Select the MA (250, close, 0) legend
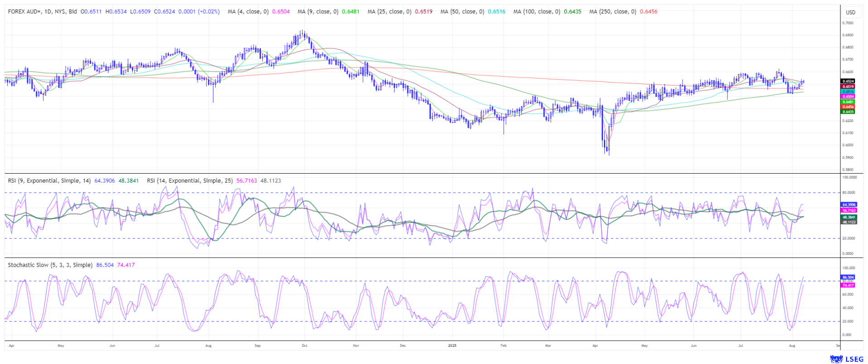This screenshot has width=868, height=364. click(x=612, y=12)
